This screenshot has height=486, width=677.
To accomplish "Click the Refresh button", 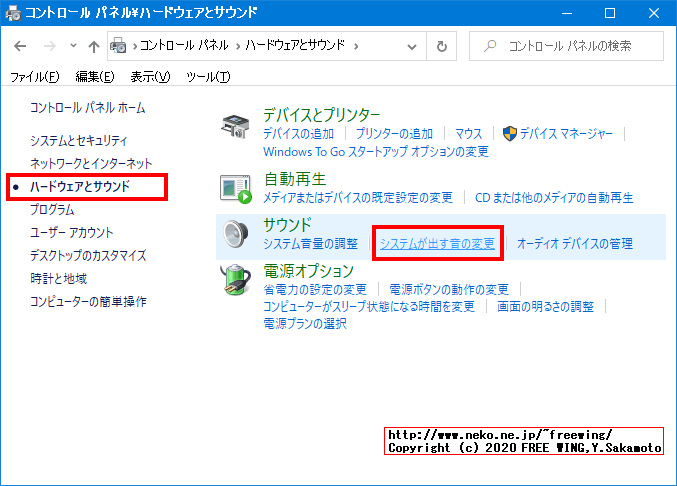I will [441, 46].
